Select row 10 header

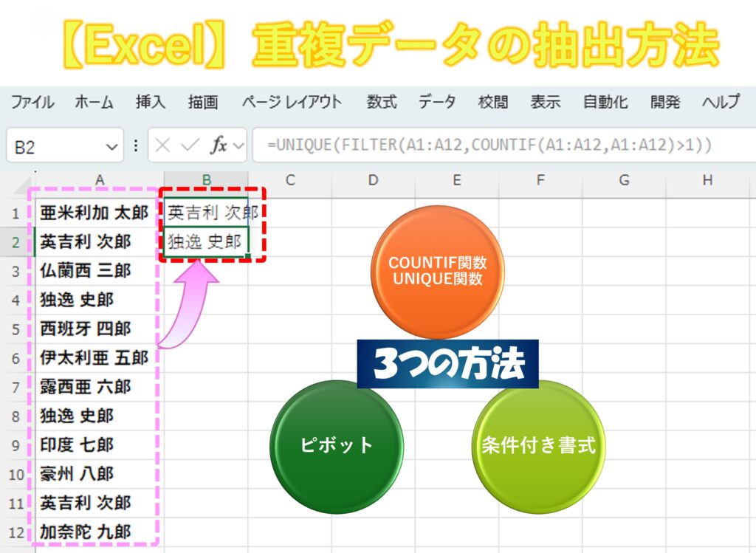[16, 475]
